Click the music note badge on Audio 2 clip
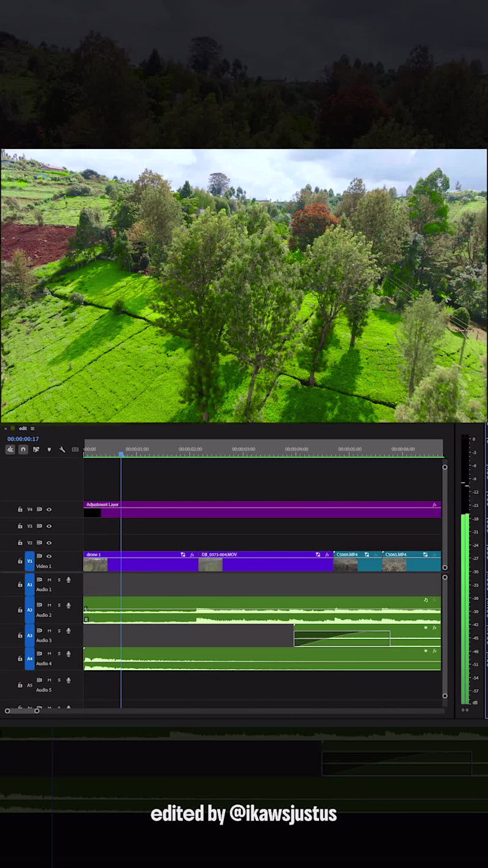 [x=426, y=600]
